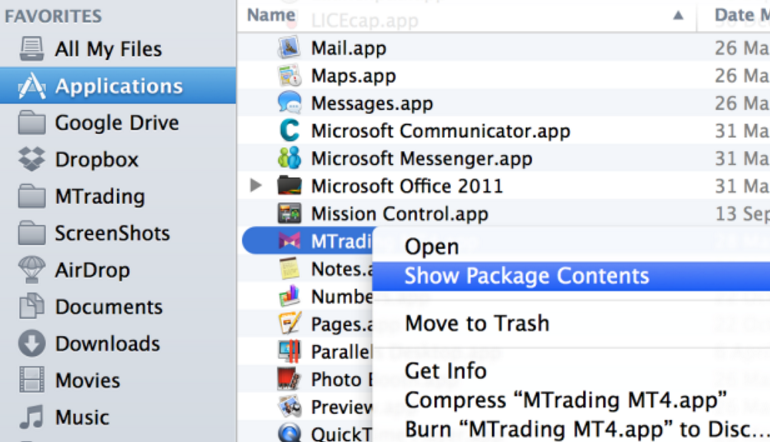
Task: Sort by the Name column header
Action: (271, 15)
